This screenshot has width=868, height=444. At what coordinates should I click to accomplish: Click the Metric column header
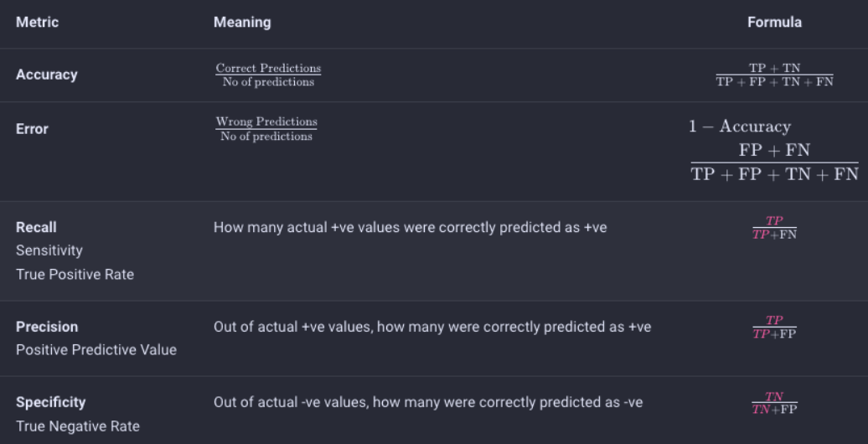tap(37, 22)
